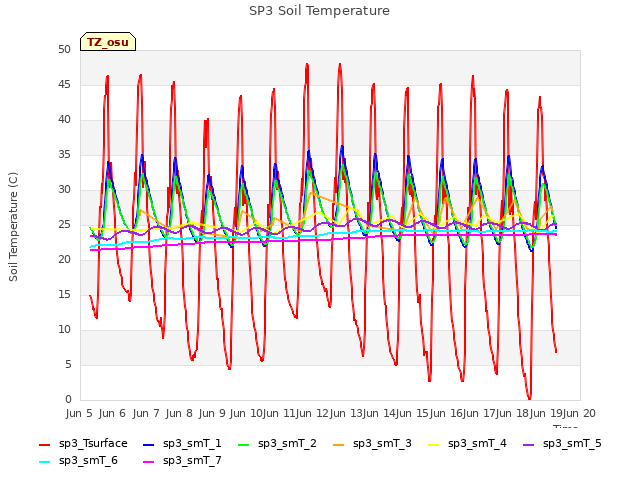Click the 25 y-axis tick label
Screen dimensions: 640x480
pos(64,225)
